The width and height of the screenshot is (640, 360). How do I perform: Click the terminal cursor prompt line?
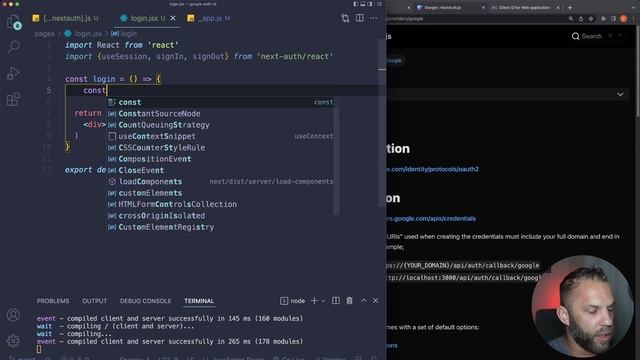(39, 349)
